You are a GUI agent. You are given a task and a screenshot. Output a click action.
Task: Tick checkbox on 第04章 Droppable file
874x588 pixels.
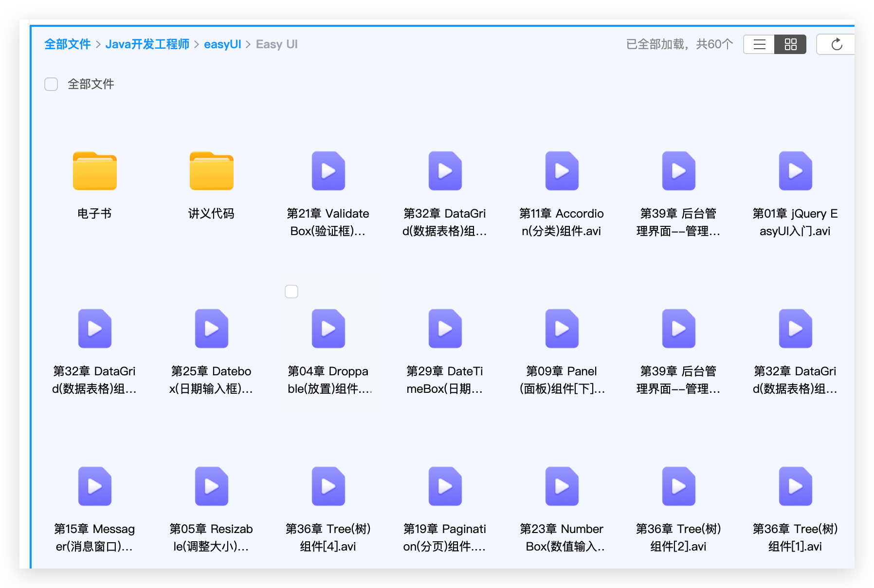(291, 292)
